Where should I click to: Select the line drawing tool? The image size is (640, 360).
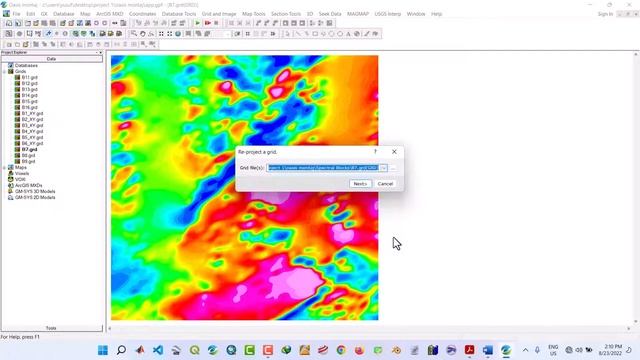coord(298,33)
